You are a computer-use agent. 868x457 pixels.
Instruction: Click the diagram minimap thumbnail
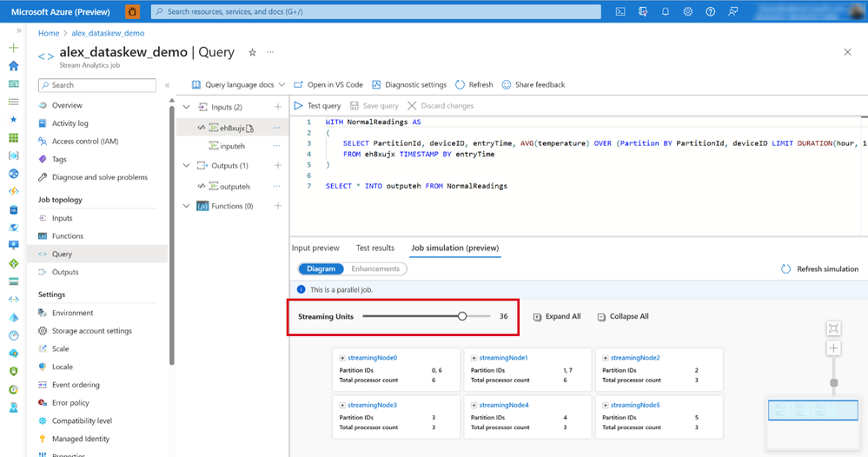point(812,411)
